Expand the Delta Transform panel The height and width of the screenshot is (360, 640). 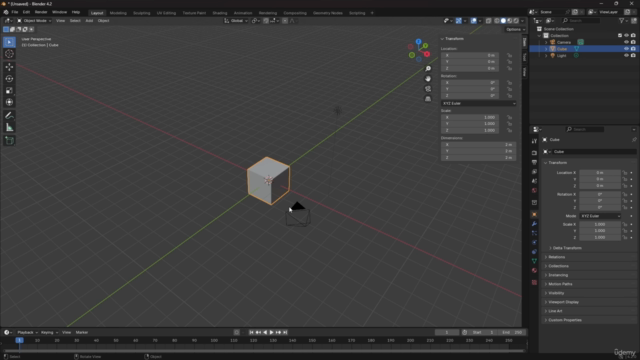567,248
